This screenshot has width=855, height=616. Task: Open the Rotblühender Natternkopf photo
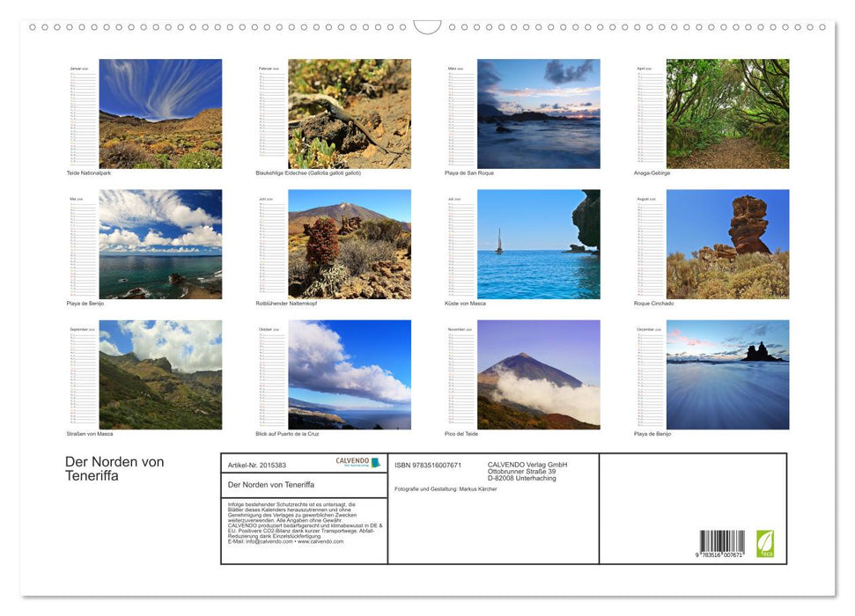click(350, 244)
